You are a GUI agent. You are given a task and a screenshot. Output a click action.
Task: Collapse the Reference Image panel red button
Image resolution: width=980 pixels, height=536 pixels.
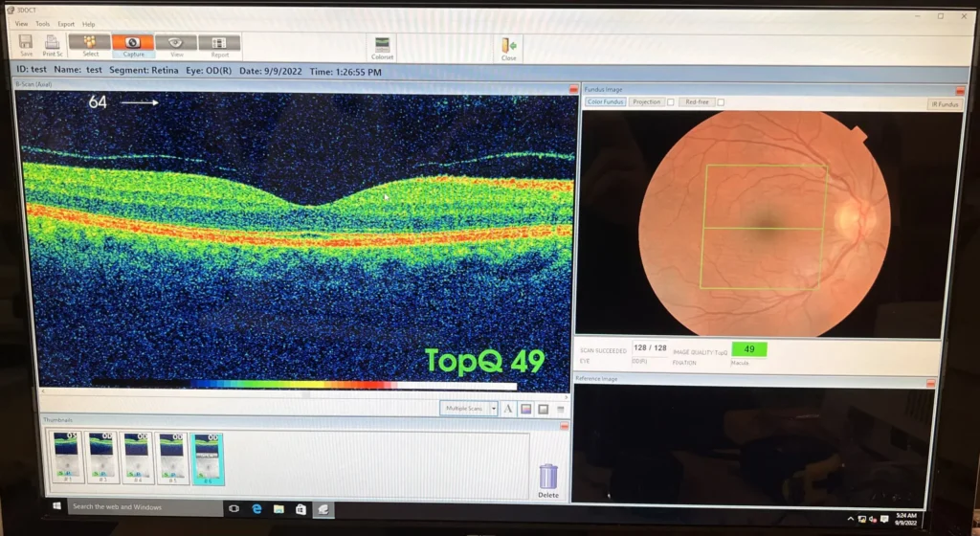[x=930, y=383]
